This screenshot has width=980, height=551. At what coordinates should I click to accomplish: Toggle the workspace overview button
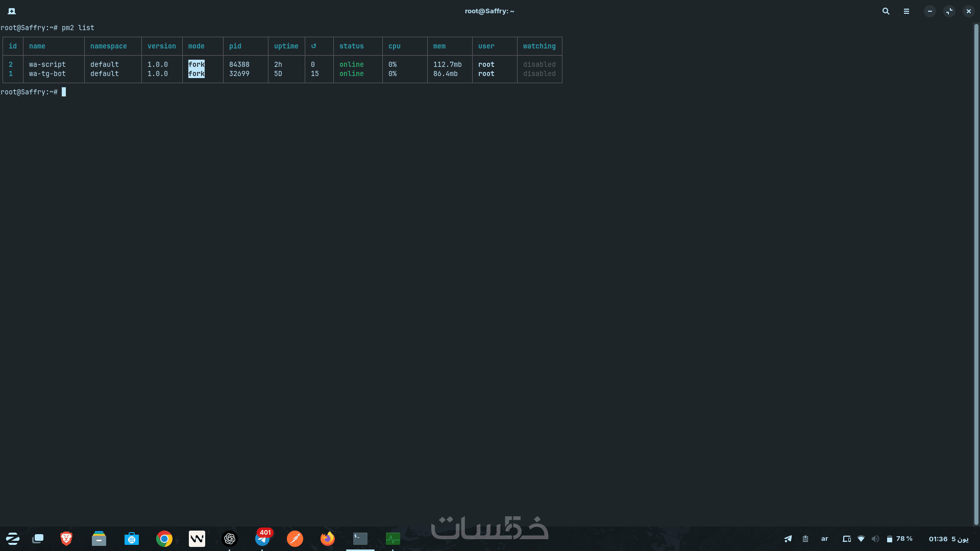click(x=38, y=539)
